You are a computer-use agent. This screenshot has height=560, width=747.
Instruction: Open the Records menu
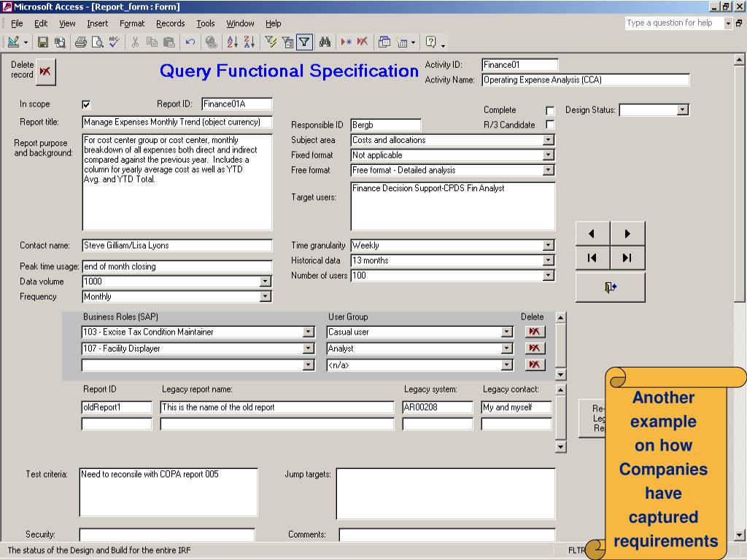[170, 23]
